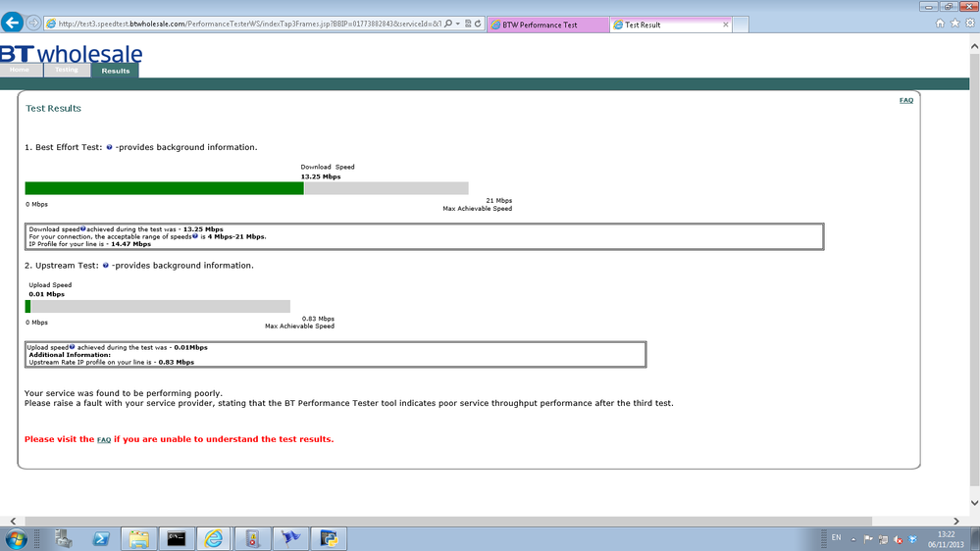Click info icon after 'Upload speed' text

(x=72, y=347)
